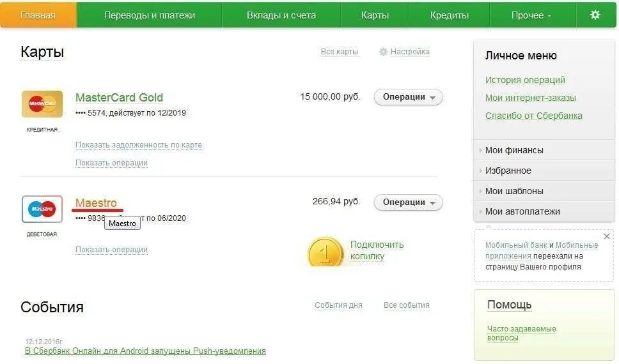Click the Все события link

406,305
